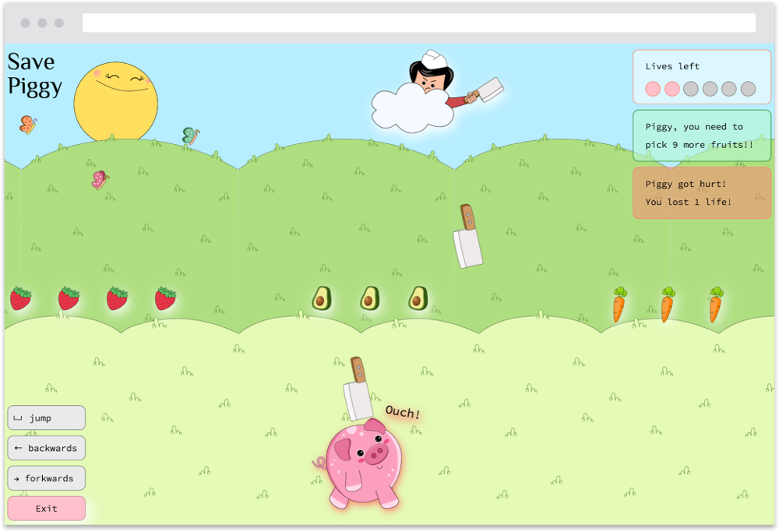The height and width of the screenshot is (532, 779).
Task: Click the Save Piggy game title
Action: point(34,74)
